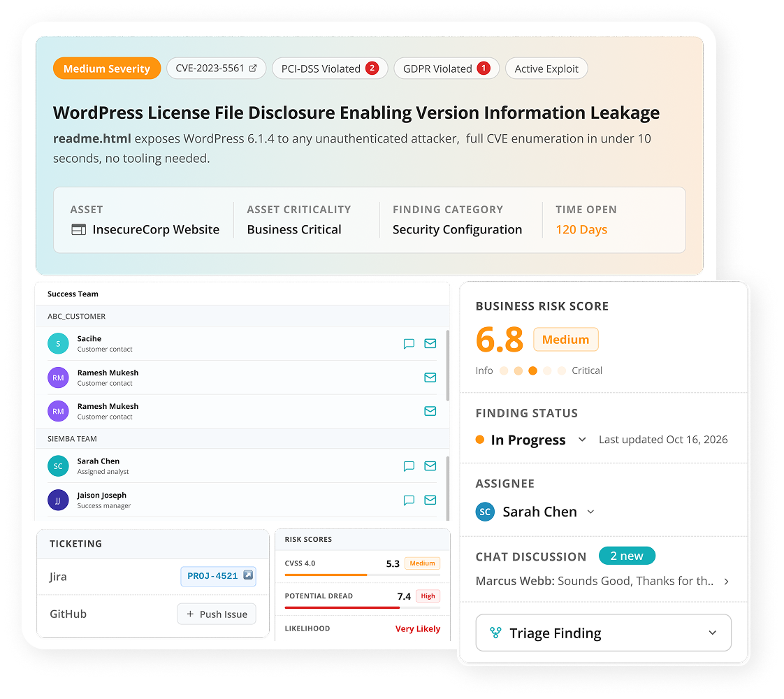Click the 2 new chat badge
784x699 pixels.
(627, 556)
